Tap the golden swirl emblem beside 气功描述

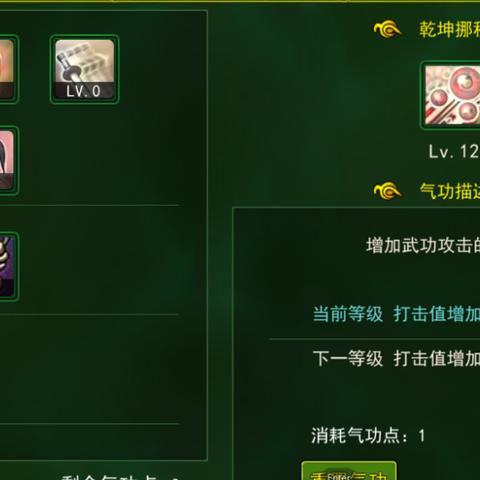tap(387, 191)
